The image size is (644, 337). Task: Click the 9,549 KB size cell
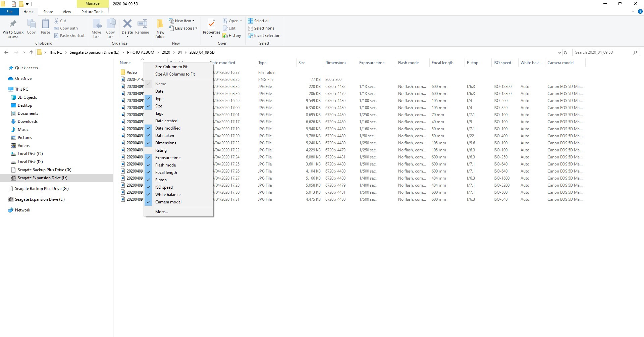[313, 101]
